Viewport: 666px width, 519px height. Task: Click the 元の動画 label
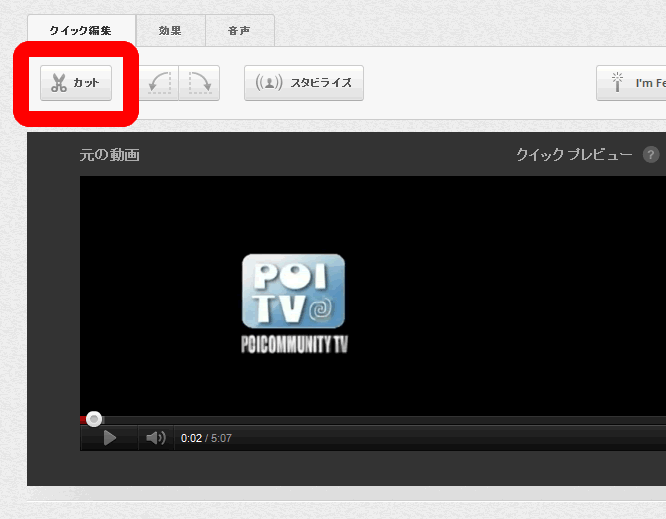click(110, 155)
